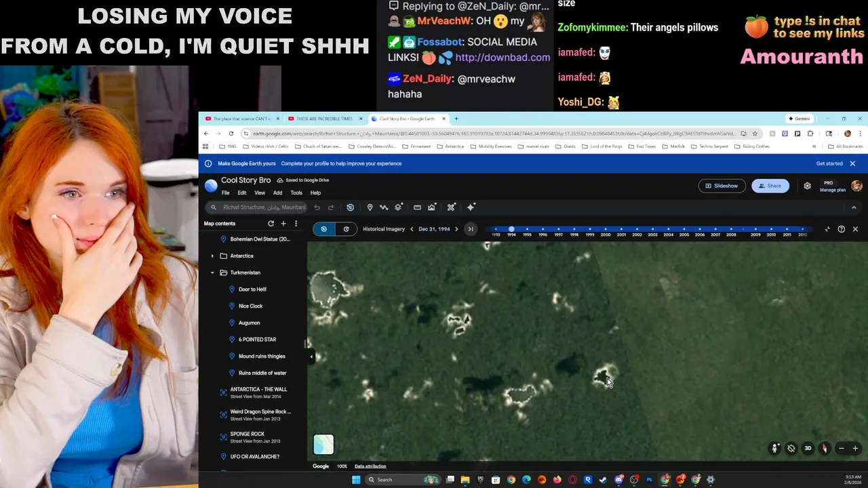Click the Slideshow button
This screenshot has width=868, height=488.
[722, 186]
